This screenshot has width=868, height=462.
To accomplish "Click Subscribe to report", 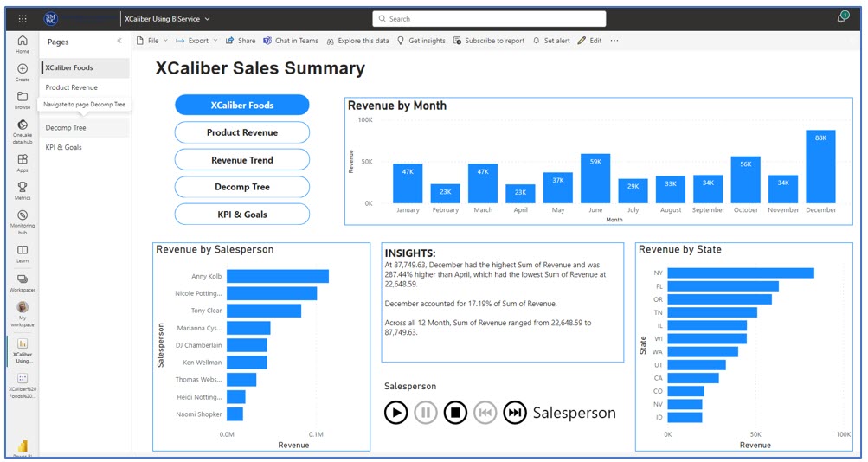I will (x=489, y=41).
